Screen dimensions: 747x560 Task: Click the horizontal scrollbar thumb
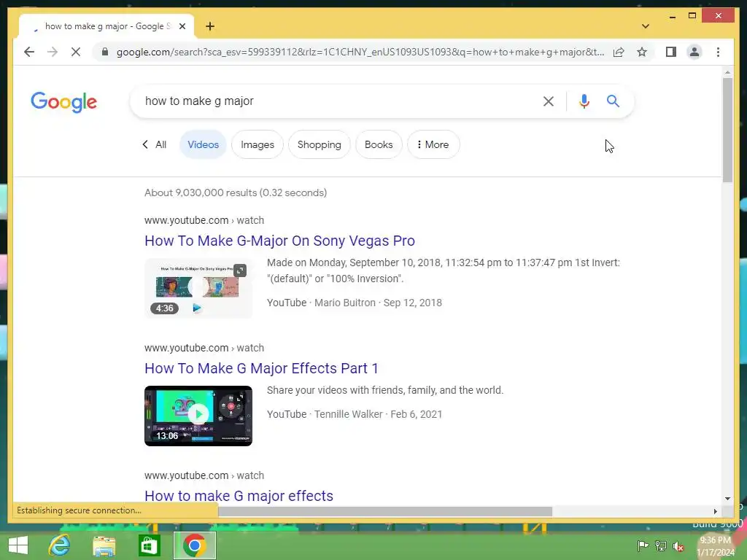coord(385,511)
